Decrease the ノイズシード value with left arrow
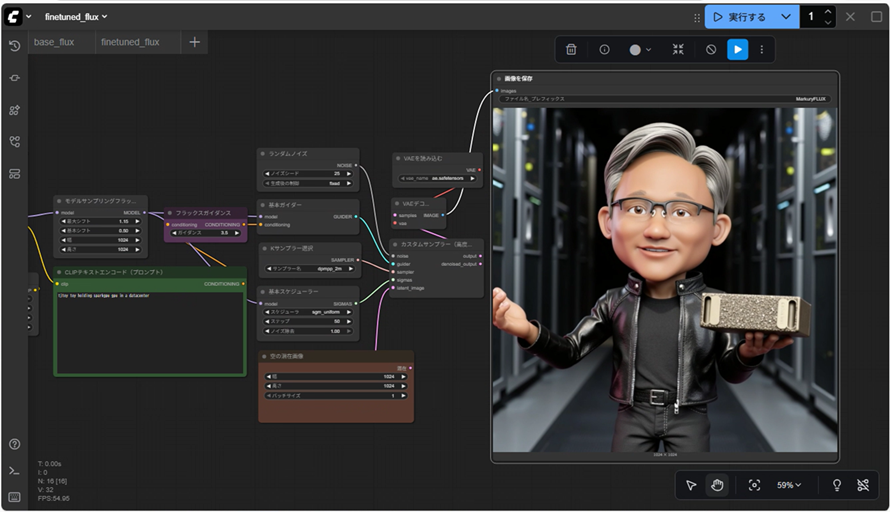The image size is (890, 512). point(267,174)
